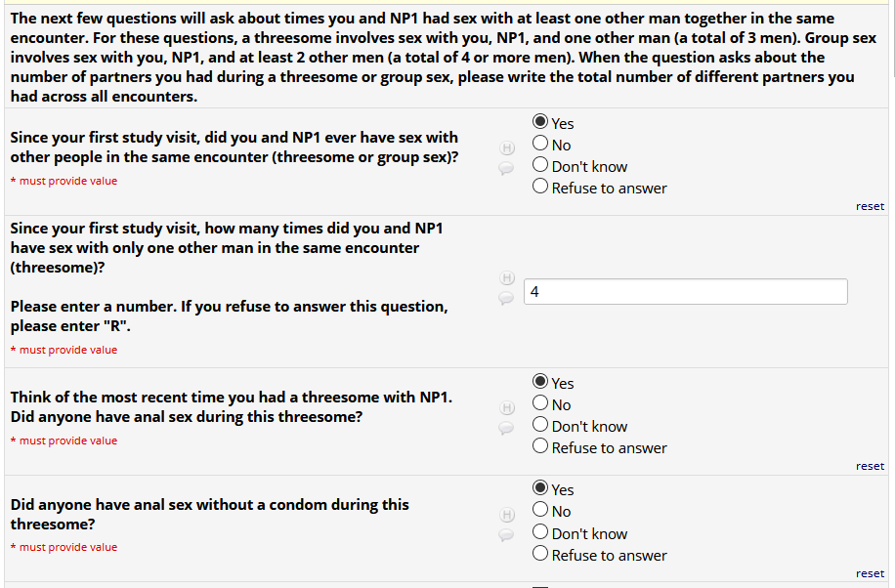Viewport: 895px width, 588px height.
Task: Open comment balloon for the most recent threesome anal sex question
Action: [506, 427]
